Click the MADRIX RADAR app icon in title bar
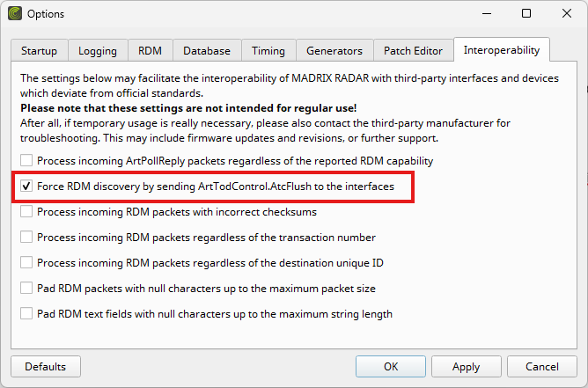 [15, 13]
